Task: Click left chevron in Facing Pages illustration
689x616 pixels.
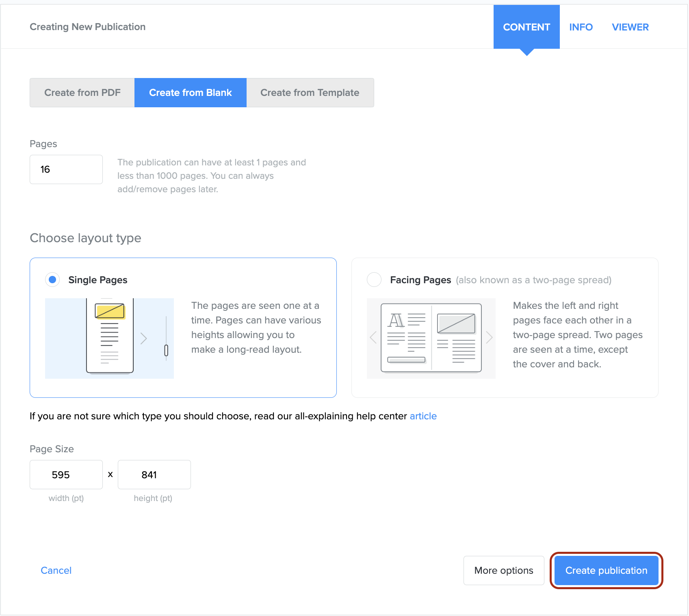Action: point(373,337)
